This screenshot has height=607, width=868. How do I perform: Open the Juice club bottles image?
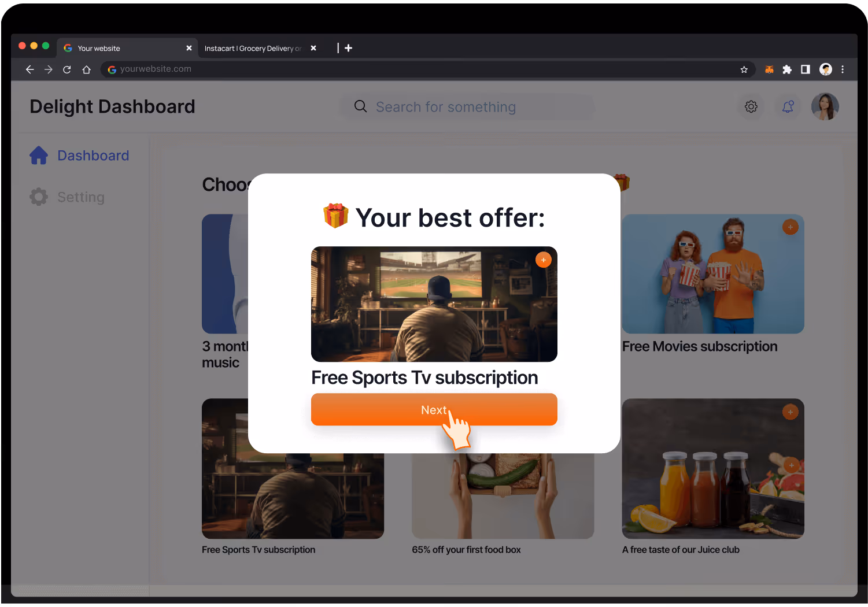713,468
